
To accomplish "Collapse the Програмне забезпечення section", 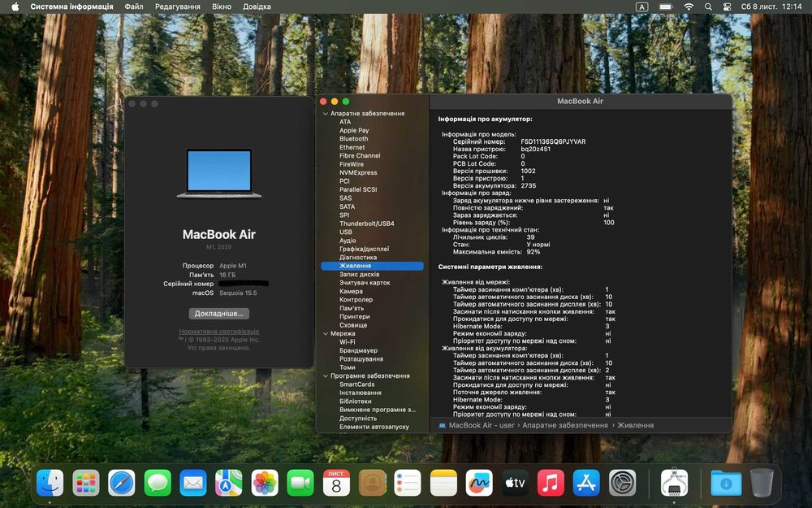I will click(x=326, y=376).
